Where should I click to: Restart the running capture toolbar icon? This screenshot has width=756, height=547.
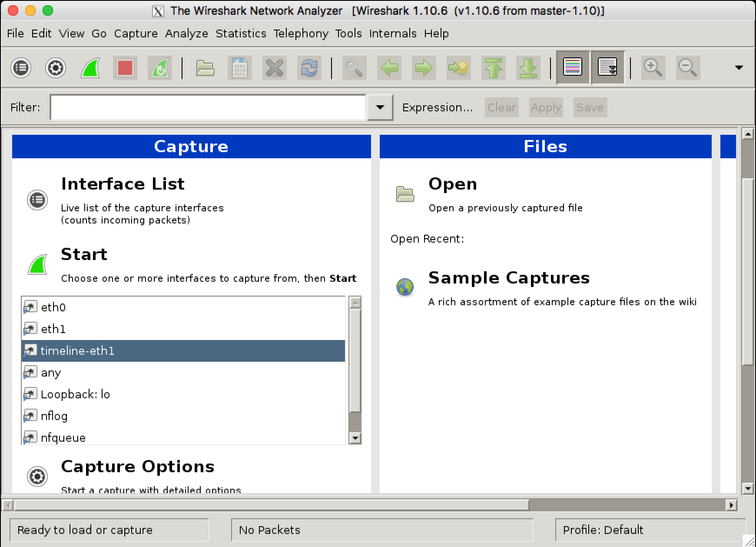click(160, 68)
